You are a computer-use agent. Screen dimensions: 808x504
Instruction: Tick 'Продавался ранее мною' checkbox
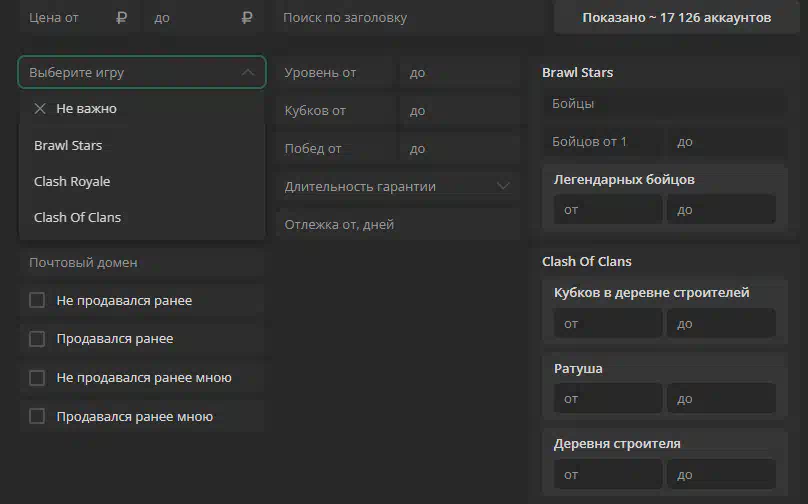(x=37, y=416)
